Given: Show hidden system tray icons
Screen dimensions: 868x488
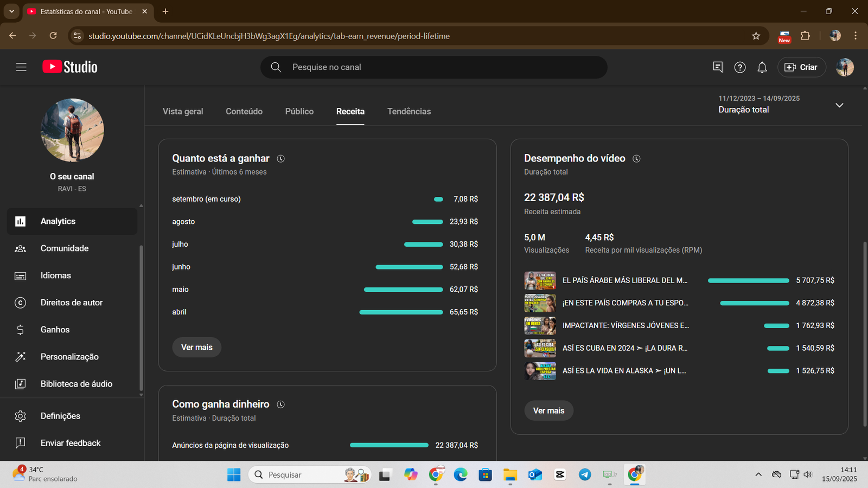Looking at the screenshot, I should [758, 474].
